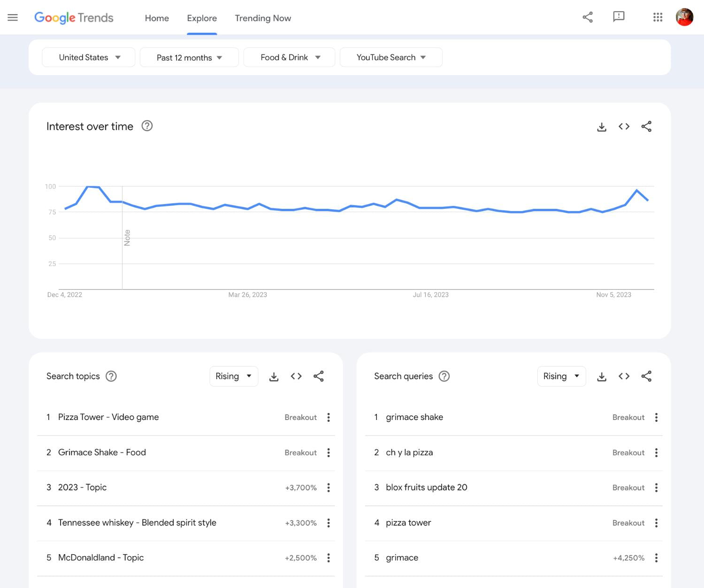
Task: Share the Interest over time chart
Action: tap(646, 126)
